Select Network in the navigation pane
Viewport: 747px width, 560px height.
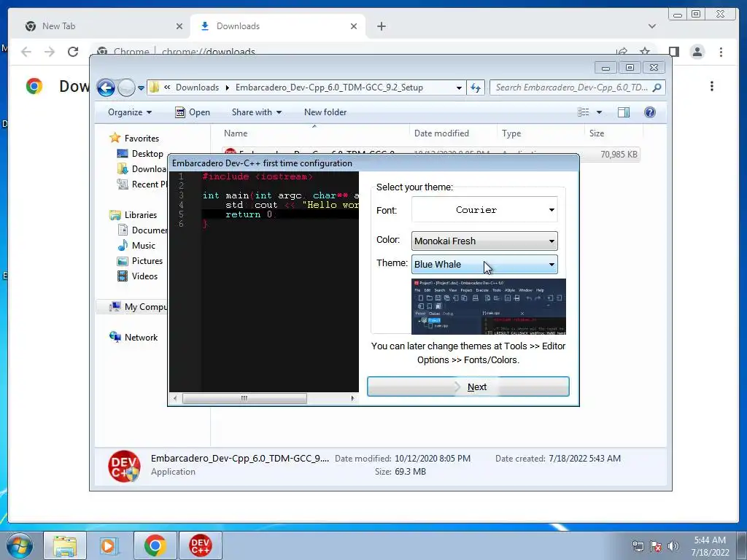pos(141,337)
